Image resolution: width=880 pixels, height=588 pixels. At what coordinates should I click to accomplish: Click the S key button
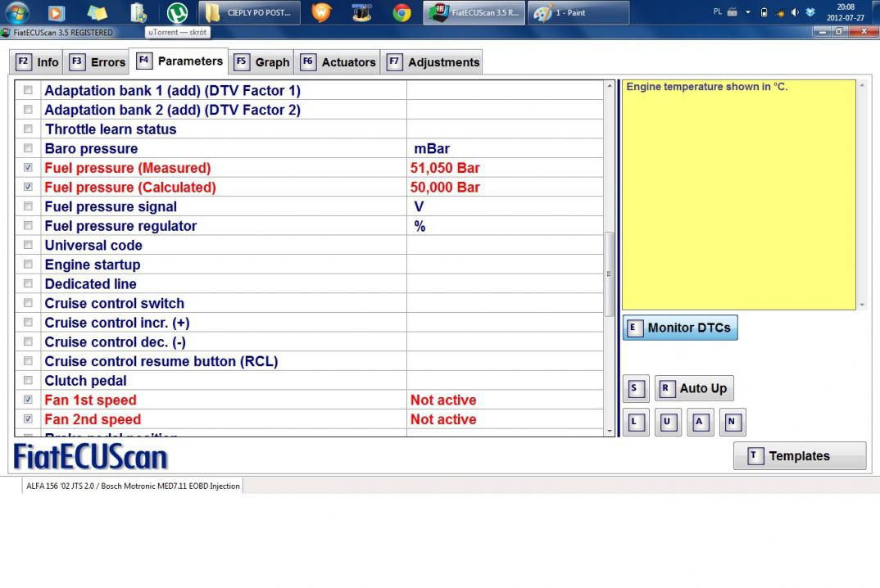click(636, 388)
